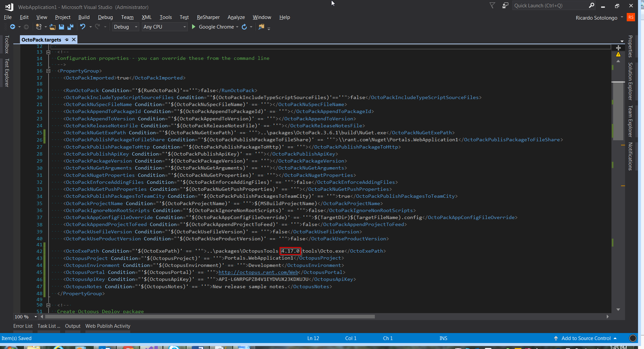Click the Add to Source Control button

point(586,338)
